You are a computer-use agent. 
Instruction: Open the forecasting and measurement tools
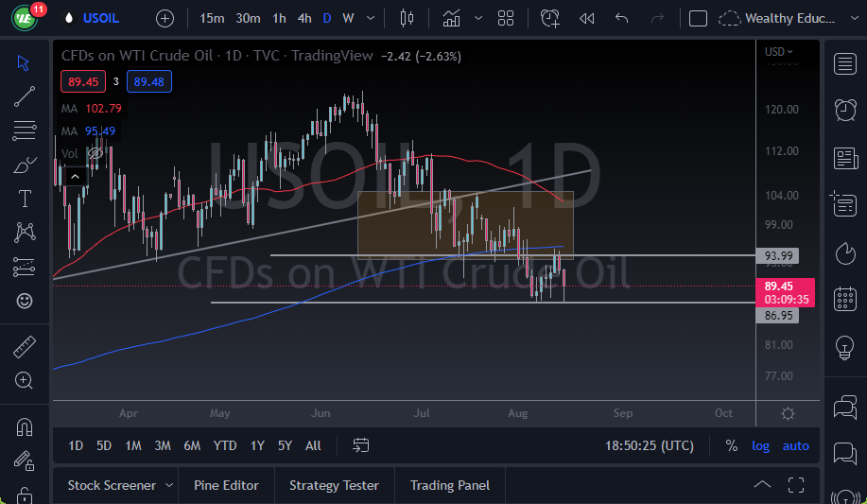click(x=25, y=268)
